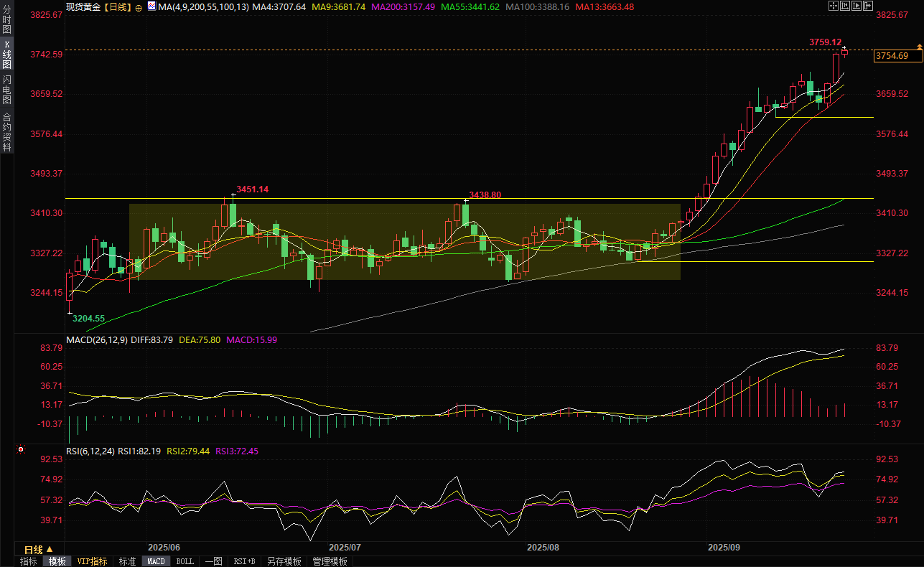Apply the MACD template
This screenshot has width=924, height=567.
click(x=156, y=561)
